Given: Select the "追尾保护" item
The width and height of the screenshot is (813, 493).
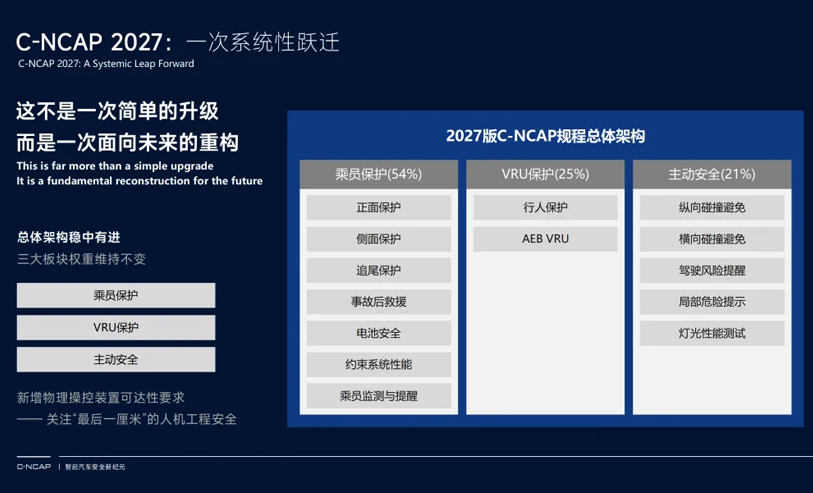Looking at the screenshot, I should (379, 271).
